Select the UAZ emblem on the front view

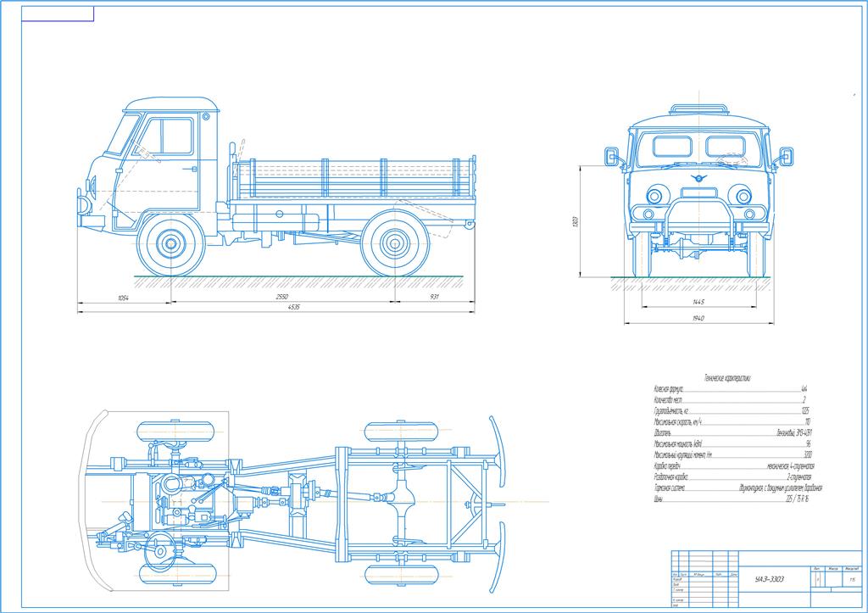tap(698, 178)
